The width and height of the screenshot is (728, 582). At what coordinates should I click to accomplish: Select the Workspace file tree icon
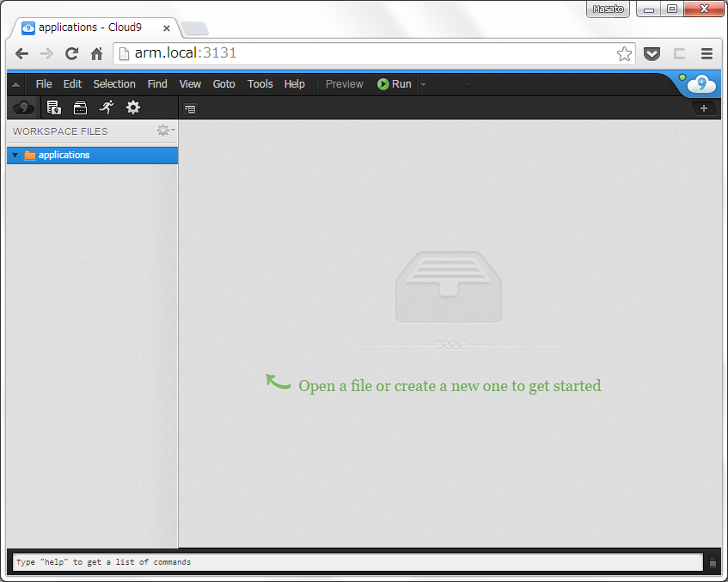53,107
